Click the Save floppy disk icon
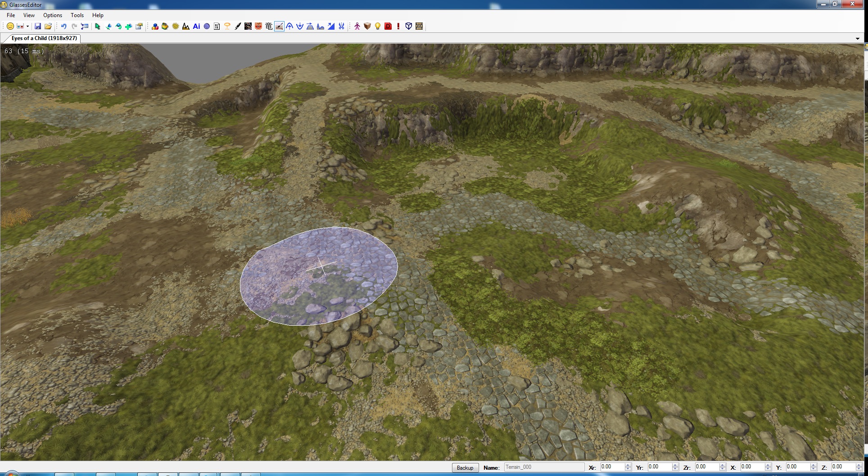Viewport: 868px width, 476px height. coord(38,27)
